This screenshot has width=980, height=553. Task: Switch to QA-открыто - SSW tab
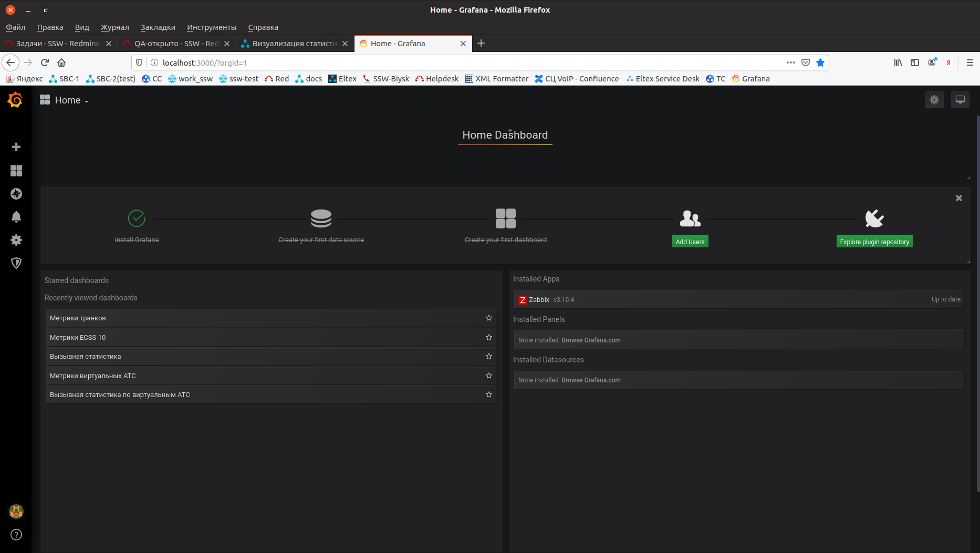pos(176,44)
